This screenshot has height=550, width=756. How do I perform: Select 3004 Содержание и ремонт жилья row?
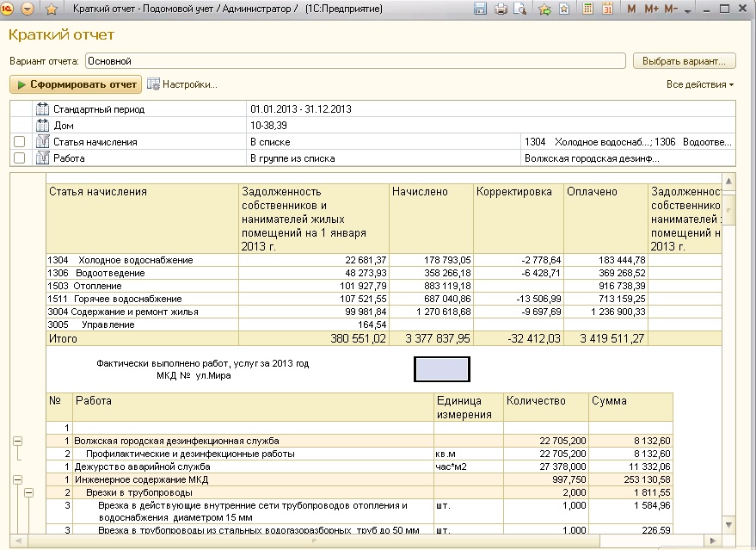(x=384, y=312)
